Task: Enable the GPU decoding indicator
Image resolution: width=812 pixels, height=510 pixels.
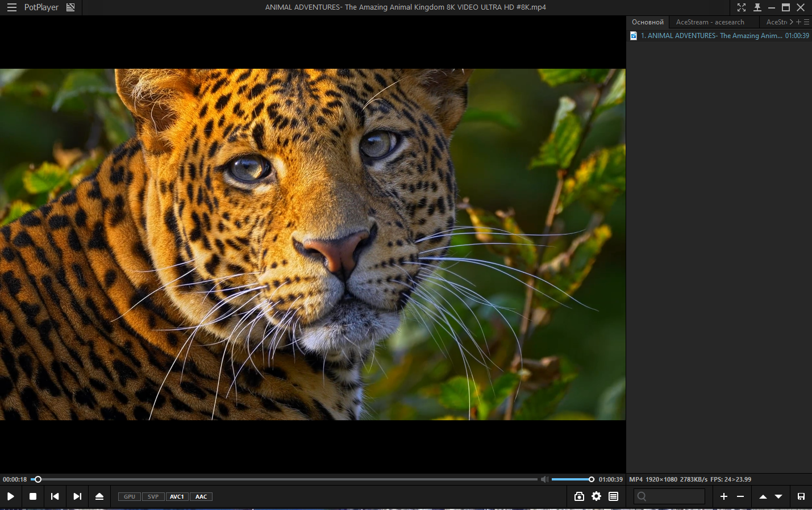Action: pos(129,496)
